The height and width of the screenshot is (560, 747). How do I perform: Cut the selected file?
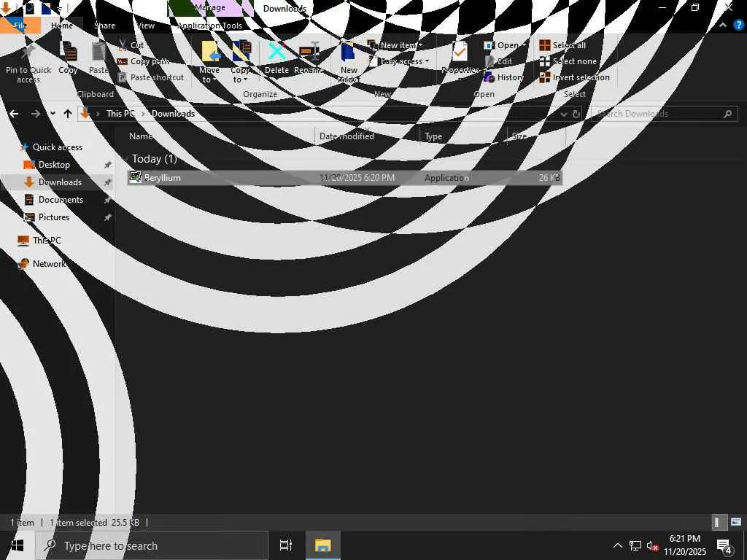point(131,45)
